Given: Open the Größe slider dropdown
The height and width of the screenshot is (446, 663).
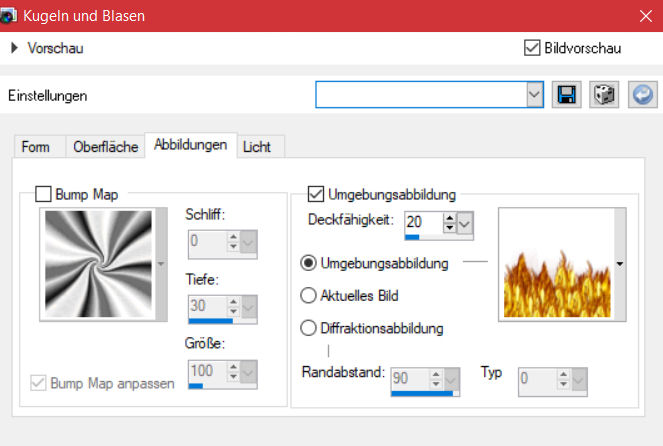Looking at the screenshot, I should tap(248, 372).
